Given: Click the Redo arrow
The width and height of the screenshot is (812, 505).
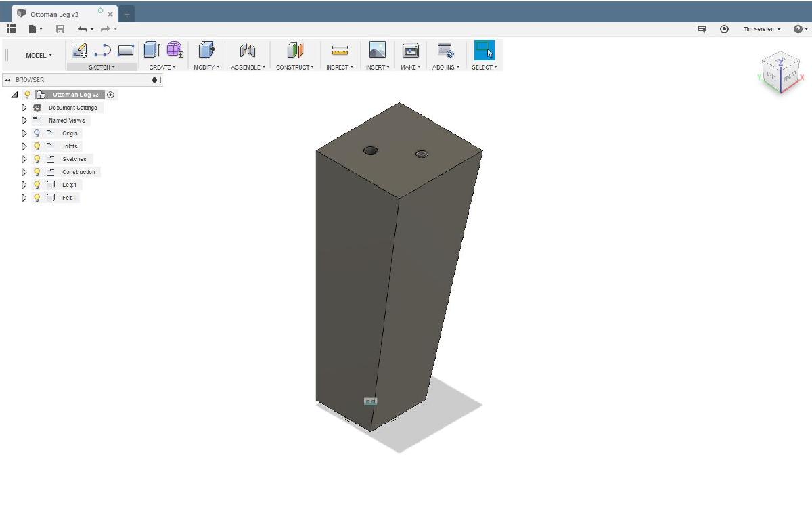Looking at the screenshot, I should point(106,29).
